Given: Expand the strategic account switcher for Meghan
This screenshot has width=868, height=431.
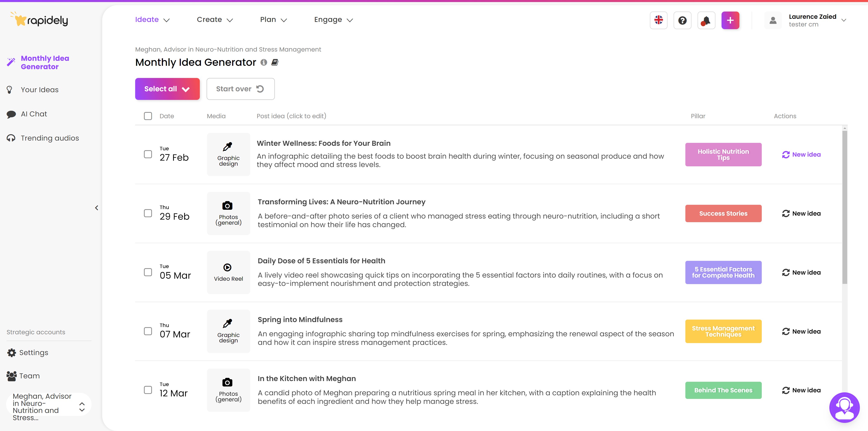Looking at the screenshot, I should tap(82, 407).
